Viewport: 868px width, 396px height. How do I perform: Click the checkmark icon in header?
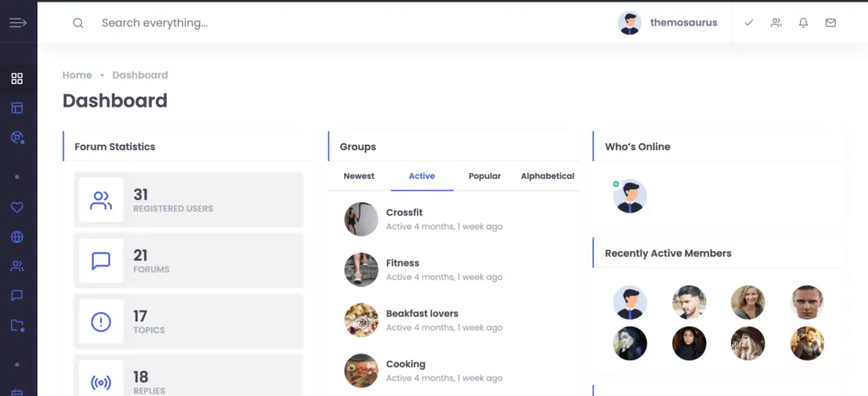pyautogui.click(x=749, y=23)
